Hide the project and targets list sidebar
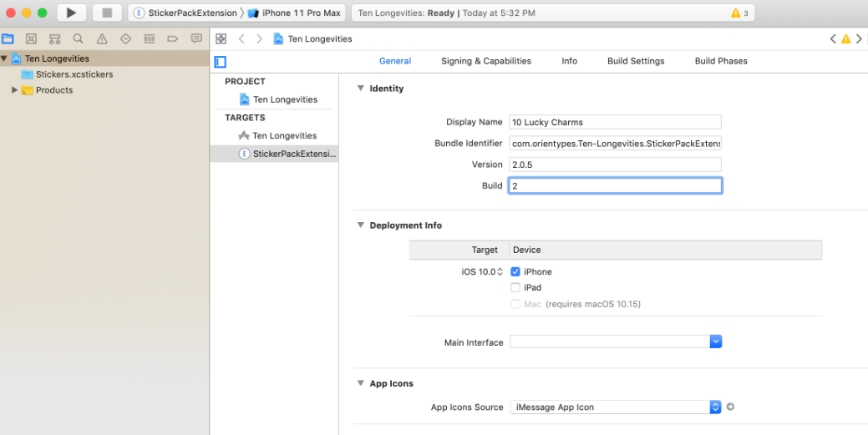The width and height of the screenshot is (868, 435). (x=221, y=62)
